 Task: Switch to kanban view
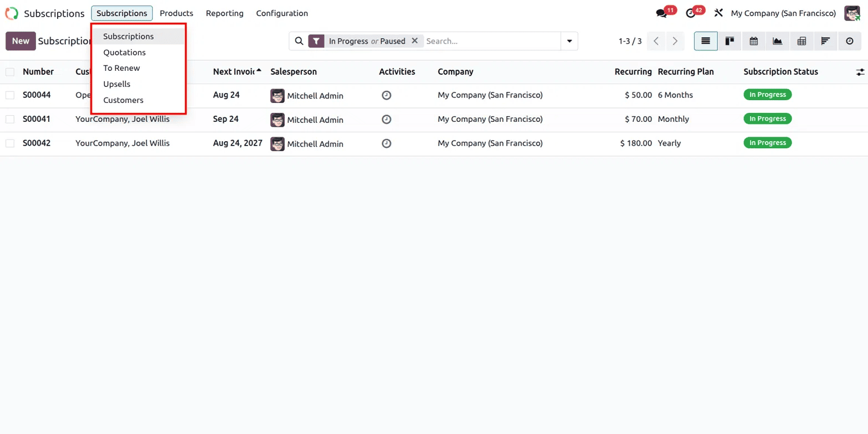point(730,41)
